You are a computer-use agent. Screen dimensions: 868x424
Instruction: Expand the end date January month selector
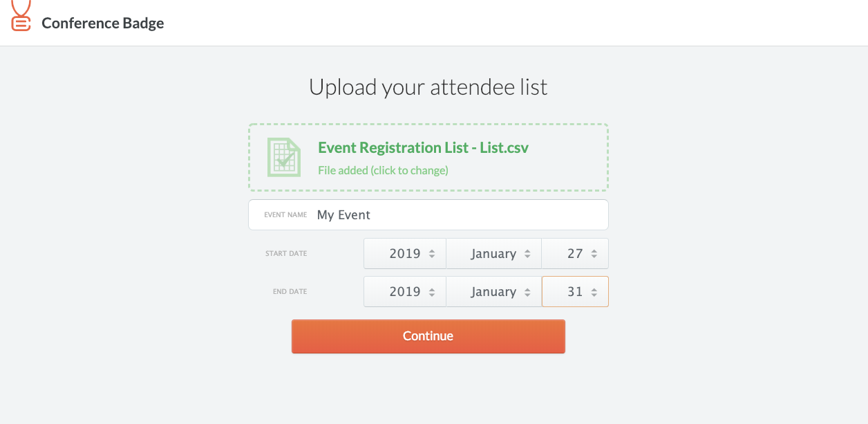(x=493, y=292)
